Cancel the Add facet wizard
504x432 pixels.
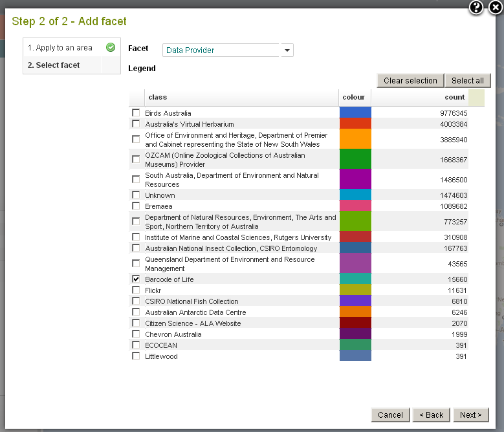[x=390, y=415]
